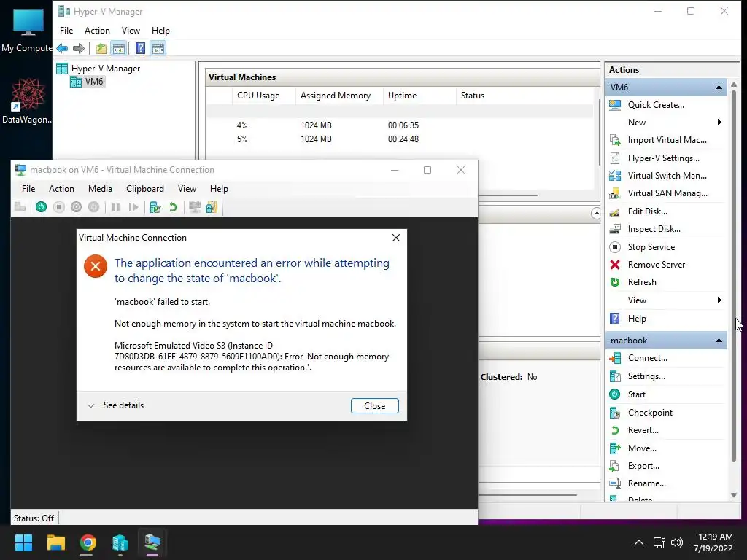This screenshot has width=747, height=560.
Task: Sort by Assigned Memory column header
Action: point(336,96)
